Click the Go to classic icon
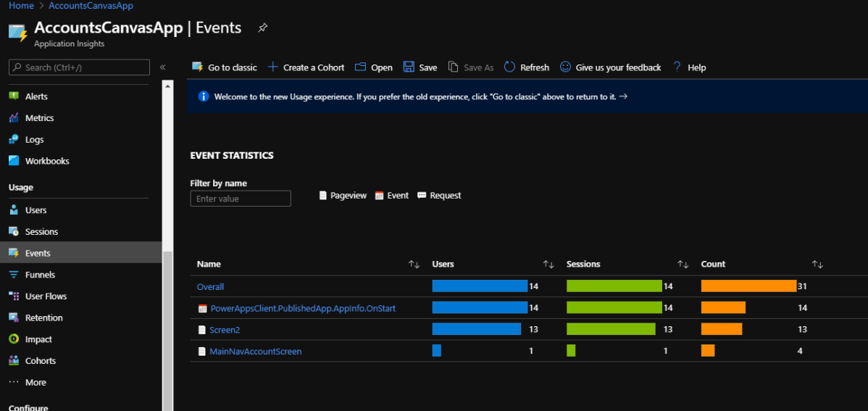868x411 pixels. [197, 67]
